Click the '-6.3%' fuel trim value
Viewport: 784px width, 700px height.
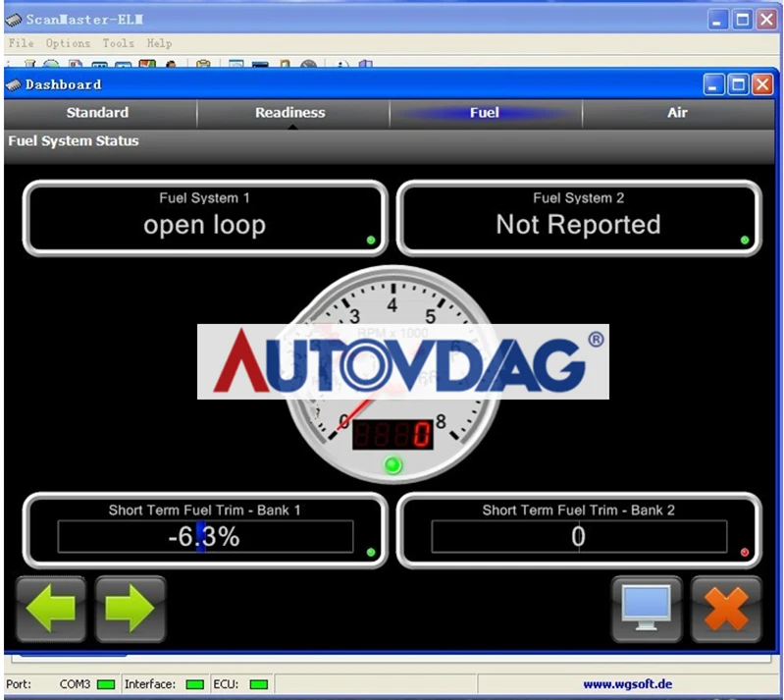point(204,536)
